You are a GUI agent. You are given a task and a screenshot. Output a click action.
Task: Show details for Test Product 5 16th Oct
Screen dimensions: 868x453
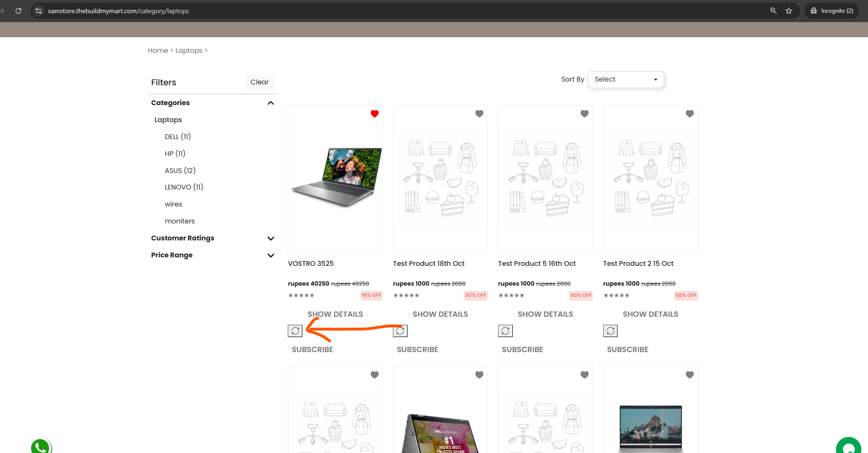coord(545,314)
